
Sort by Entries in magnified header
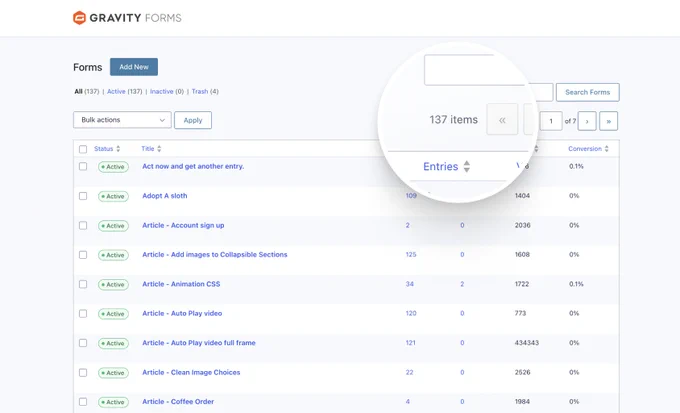446,167
